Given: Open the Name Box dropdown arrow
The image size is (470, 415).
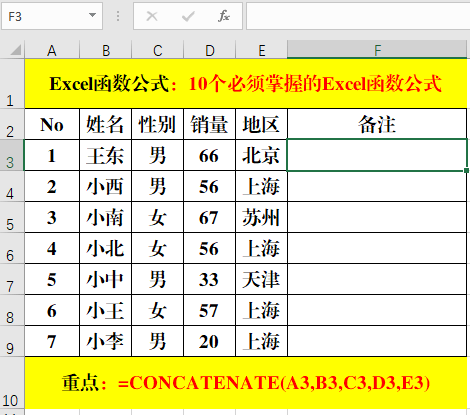Looking at the screenshot, I should click(92, 15).
